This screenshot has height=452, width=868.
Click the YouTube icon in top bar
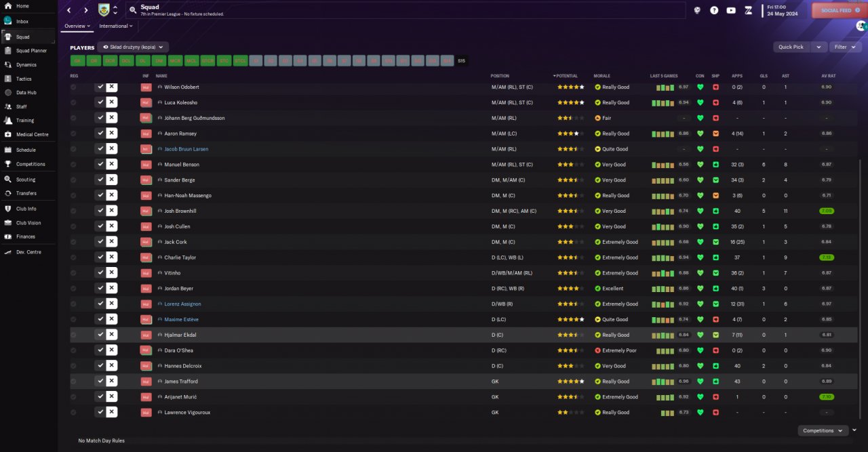coord(730,10)
